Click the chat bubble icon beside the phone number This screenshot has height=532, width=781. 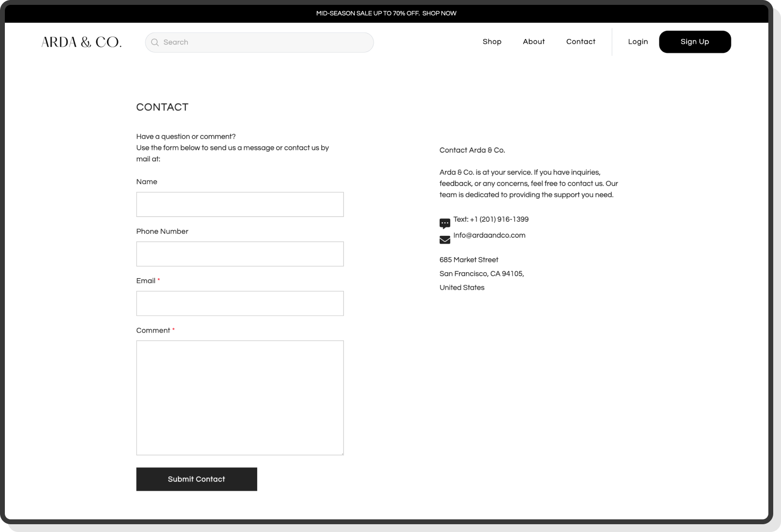point(444,223)
